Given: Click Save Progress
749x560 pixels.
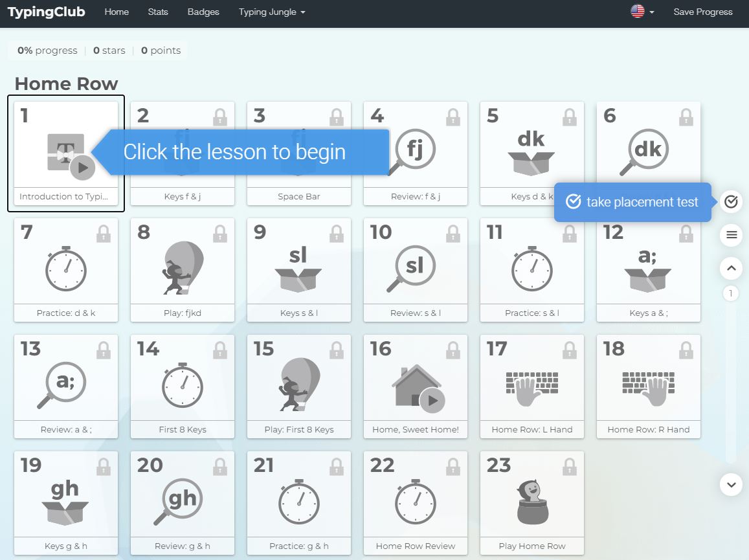Looking at the screenshot, I should [x=702, y=12].
